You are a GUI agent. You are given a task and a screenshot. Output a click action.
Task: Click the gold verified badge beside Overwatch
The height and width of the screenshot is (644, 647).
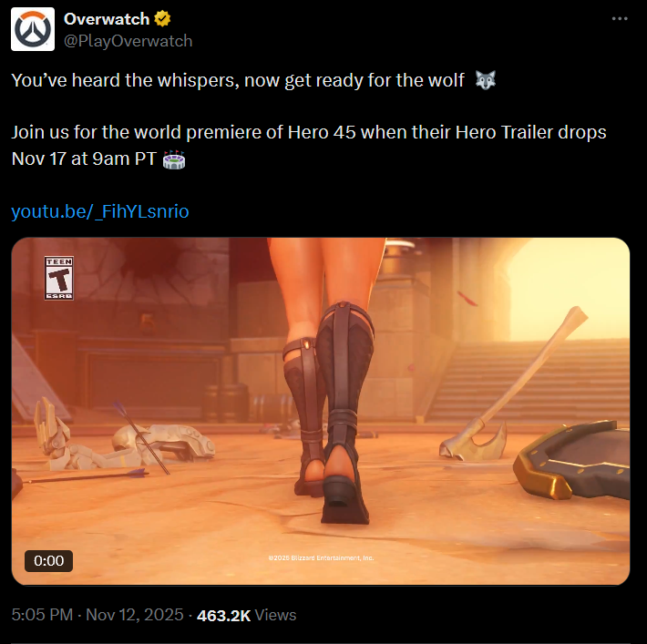(x=162, y=19)
